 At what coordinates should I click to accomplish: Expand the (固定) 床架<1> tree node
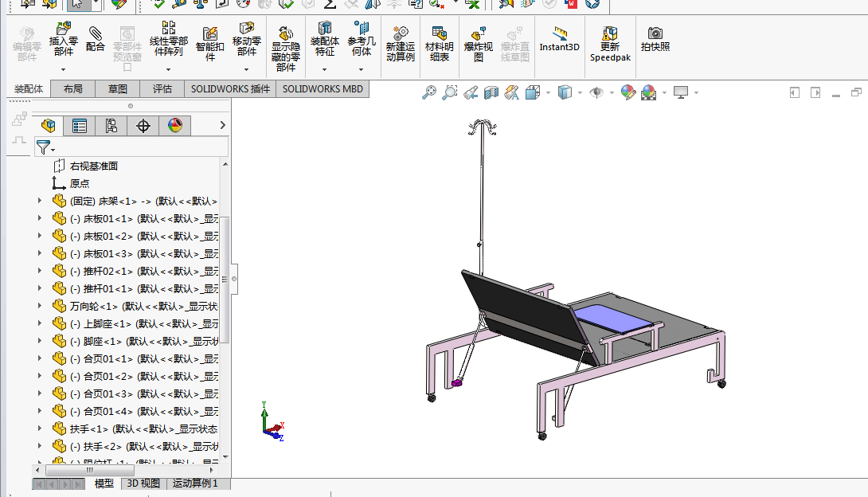pos(39,201)
